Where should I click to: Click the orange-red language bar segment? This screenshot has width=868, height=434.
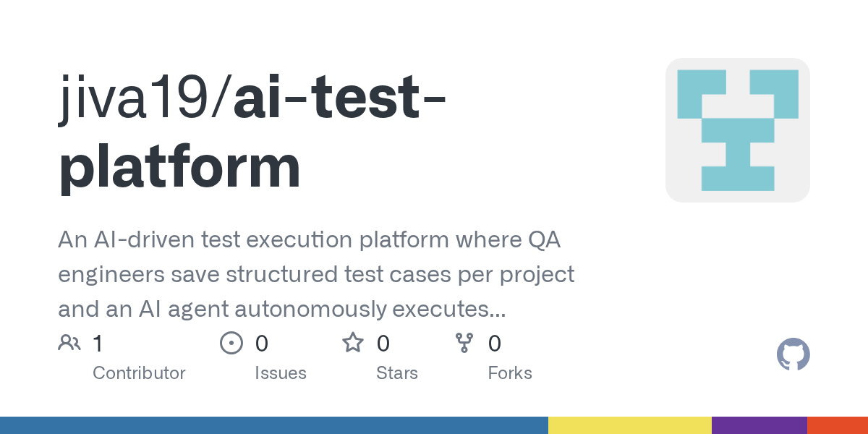838,425
